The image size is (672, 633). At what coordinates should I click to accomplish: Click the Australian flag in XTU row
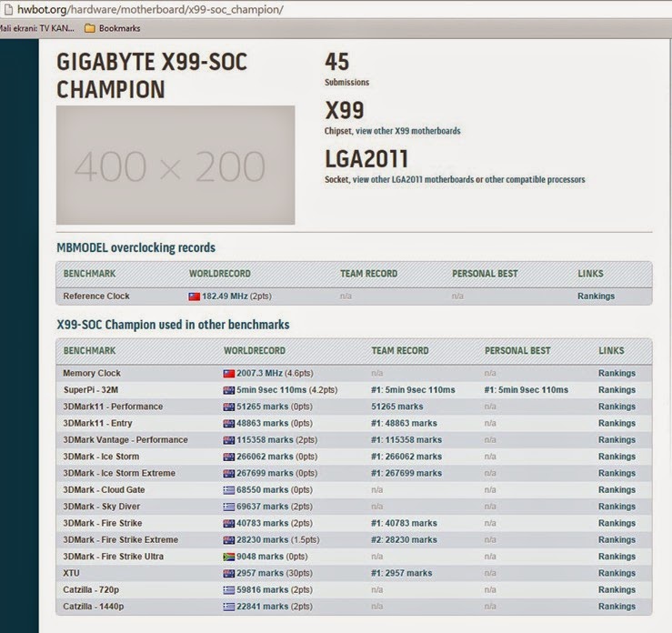pyautogui.click(x=229, y=573)
